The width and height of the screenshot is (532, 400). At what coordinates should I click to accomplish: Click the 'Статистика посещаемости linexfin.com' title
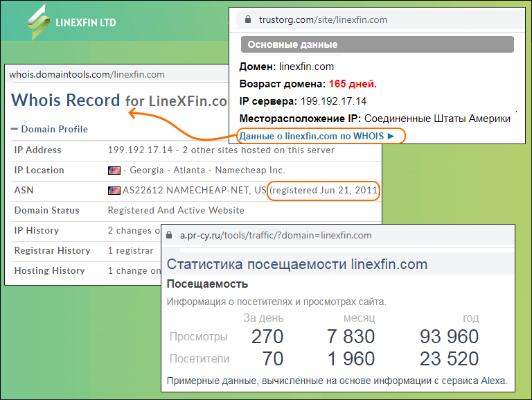point(297,265)
